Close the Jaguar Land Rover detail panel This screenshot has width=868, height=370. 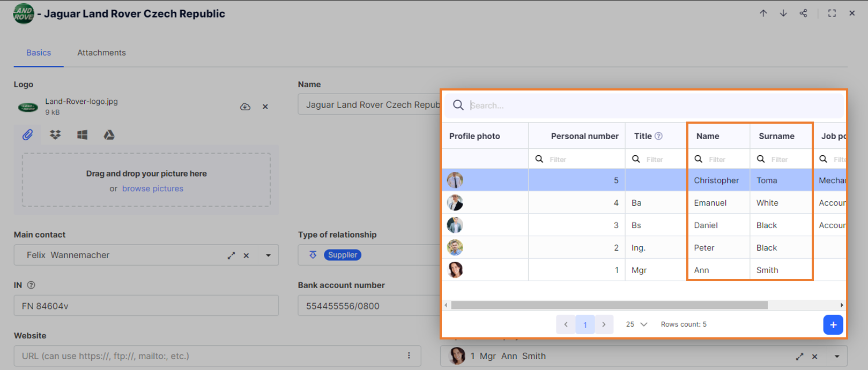coord(852,13)
